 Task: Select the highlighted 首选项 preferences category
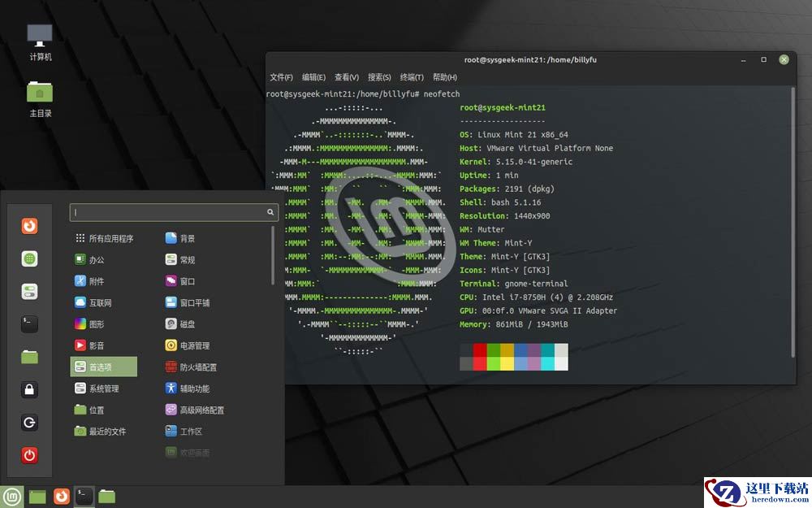104,367
